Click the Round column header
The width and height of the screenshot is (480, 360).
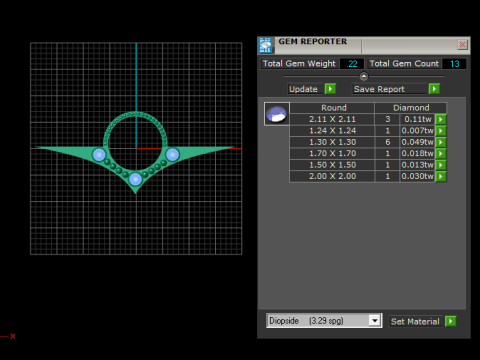tap(332, 108)
